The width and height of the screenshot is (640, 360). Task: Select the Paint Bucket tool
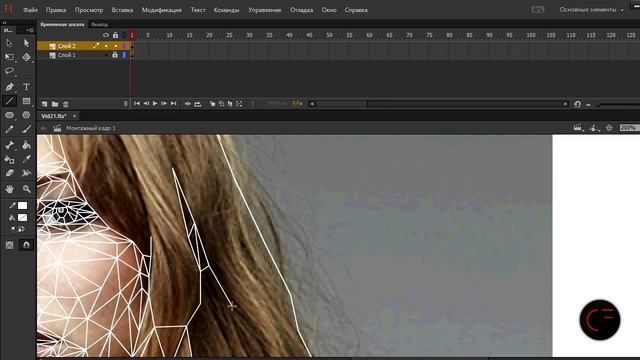tap(26, 145)
